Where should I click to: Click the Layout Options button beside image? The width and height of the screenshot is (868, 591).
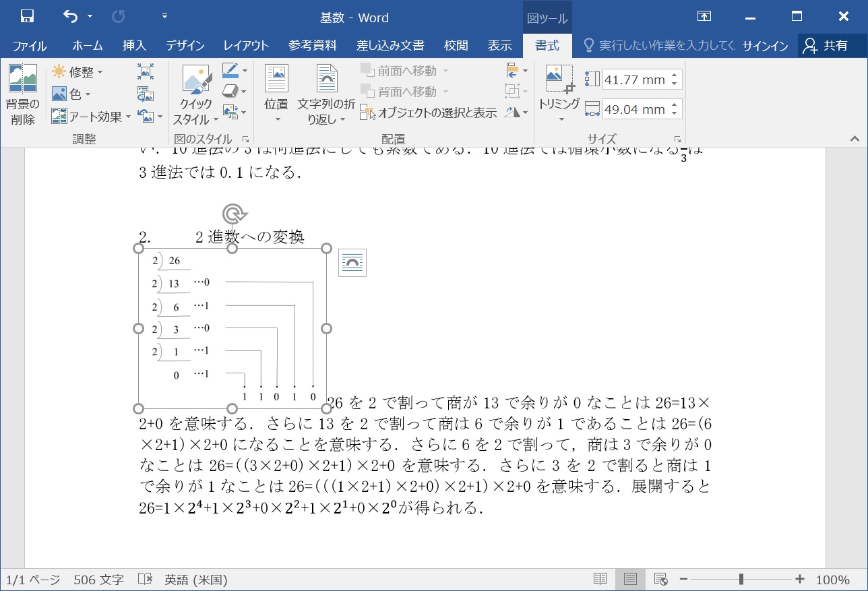click(x=352, y=263)
